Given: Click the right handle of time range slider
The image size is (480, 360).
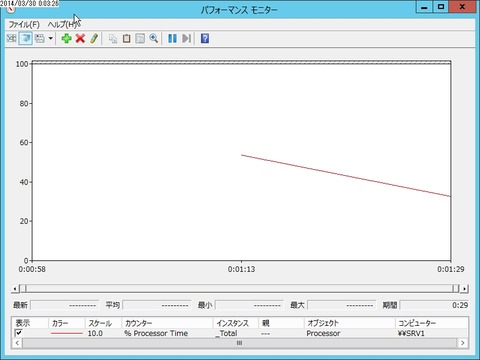Looking at the screenshot, I should pos(456,289).
